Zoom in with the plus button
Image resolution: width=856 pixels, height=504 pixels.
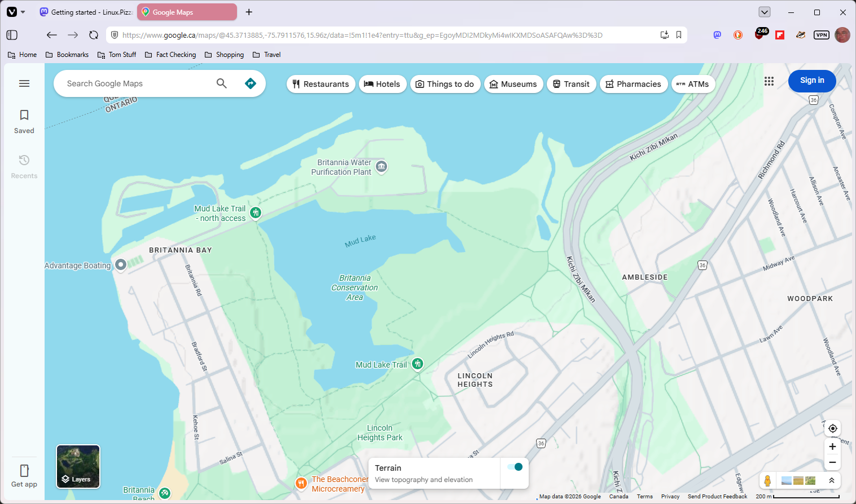click(832, 446)
